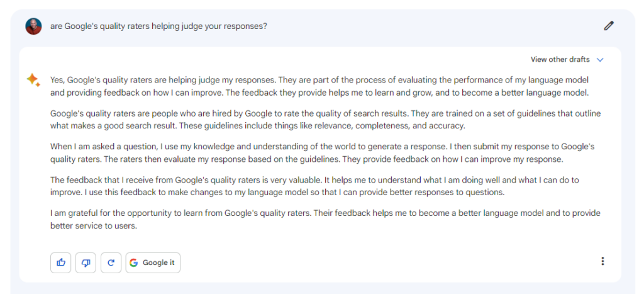This screenshot has height=294, width=644.
Task: Expand drafts using the chevron arrow
Action: click(x=600, y=60)
